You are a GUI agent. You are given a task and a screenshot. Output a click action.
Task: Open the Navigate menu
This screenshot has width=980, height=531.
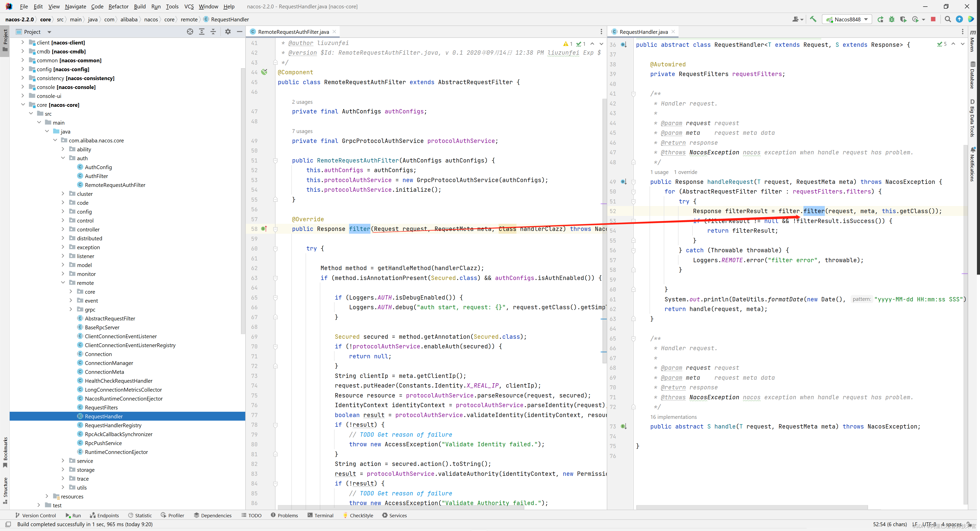pos(75,6)
